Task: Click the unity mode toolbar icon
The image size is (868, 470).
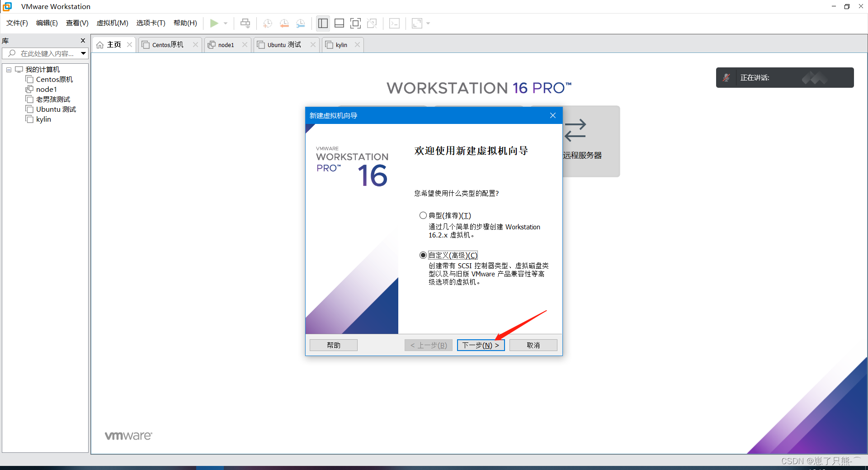Action: tap(372, 23)
